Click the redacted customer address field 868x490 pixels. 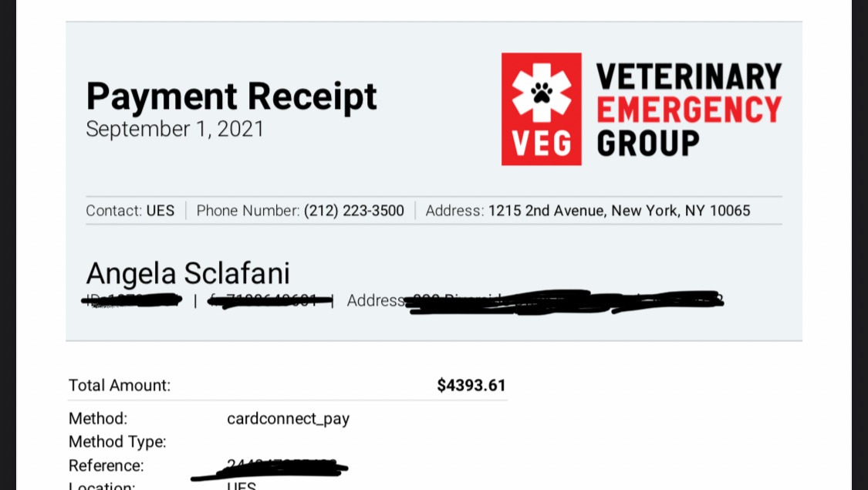point(565,302)
